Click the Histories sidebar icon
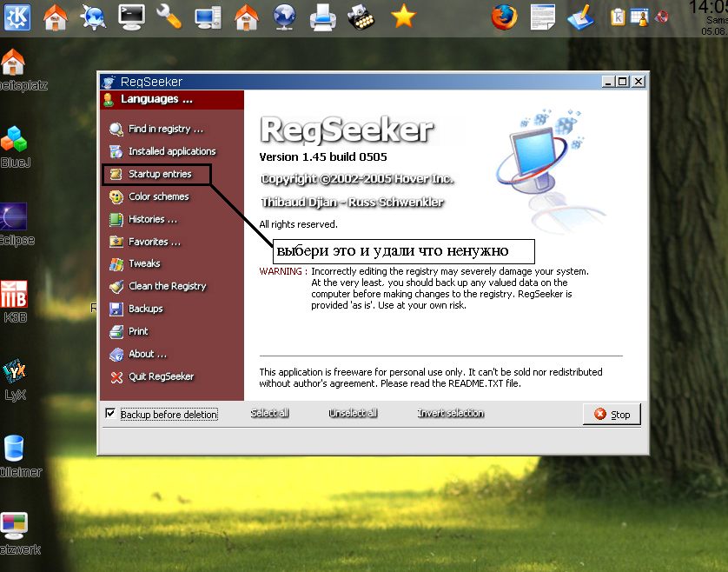 coord(116,219)
